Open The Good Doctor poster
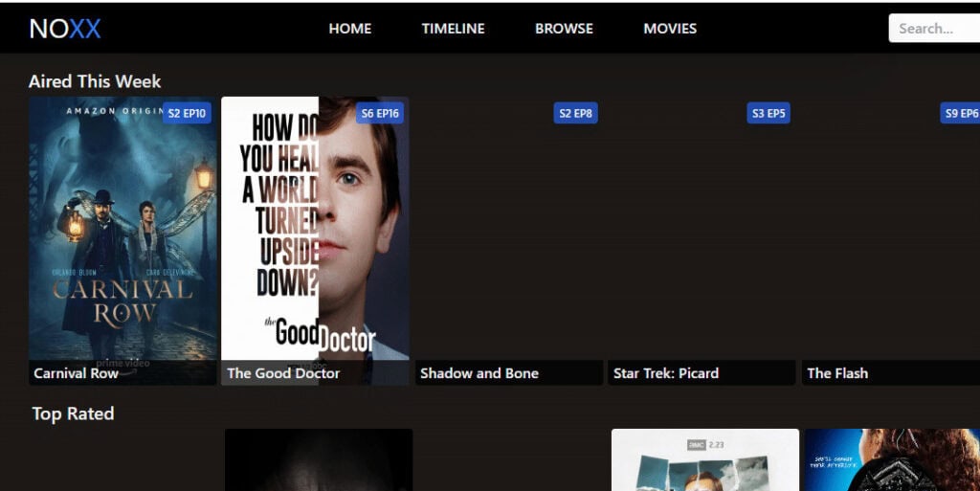 tap(316, 240)
